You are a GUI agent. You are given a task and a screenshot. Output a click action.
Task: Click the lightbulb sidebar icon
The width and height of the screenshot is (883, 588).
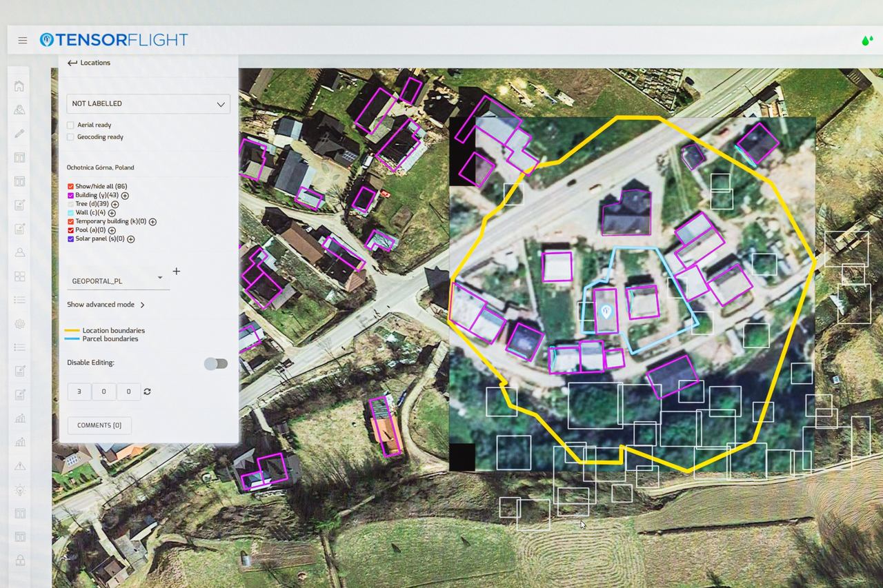[19, 490]
